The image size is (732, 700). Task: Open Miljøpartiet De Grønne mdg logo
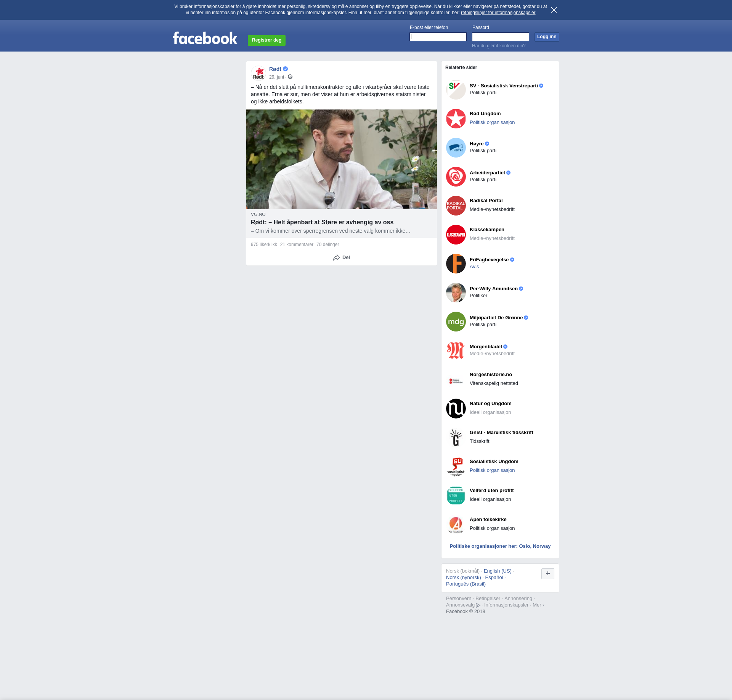point(456,322)
